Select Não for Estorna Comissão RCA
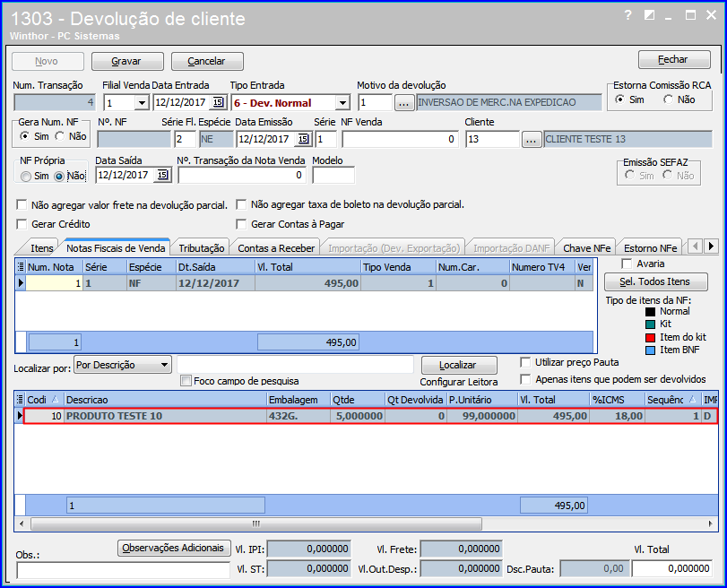Image resolution: width=727 pixels, height=588 pixels. point(668,99)
